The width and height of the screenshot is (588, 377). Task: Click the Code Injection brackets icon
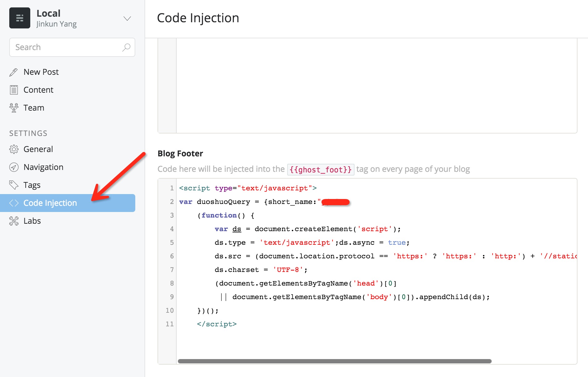click(x=14, y=203)
